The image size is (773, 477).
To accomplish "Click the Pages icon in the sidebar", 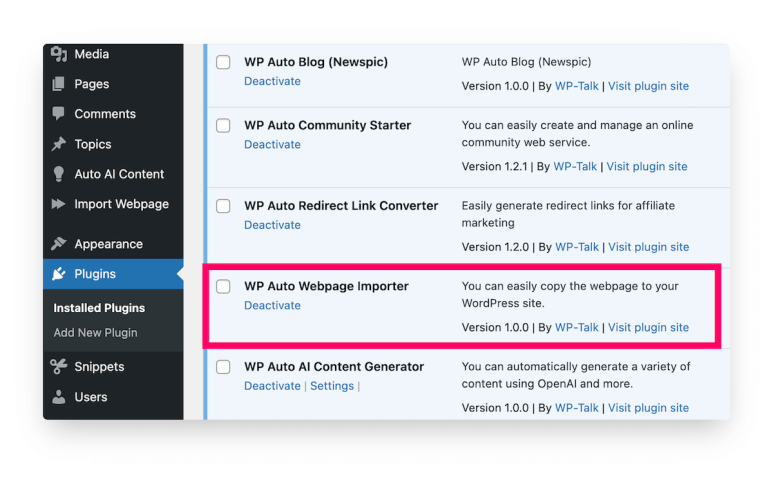I will 58,84.
